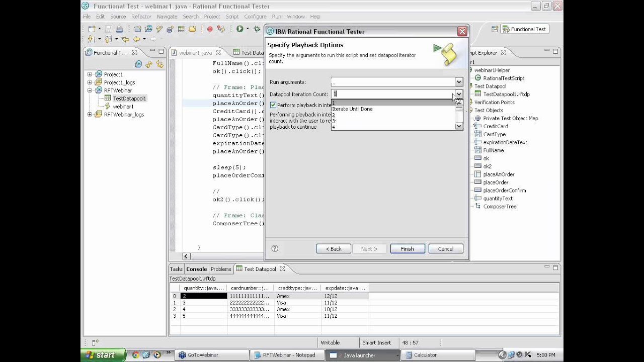Click the Back button in the dialog

tap(333, 249)
